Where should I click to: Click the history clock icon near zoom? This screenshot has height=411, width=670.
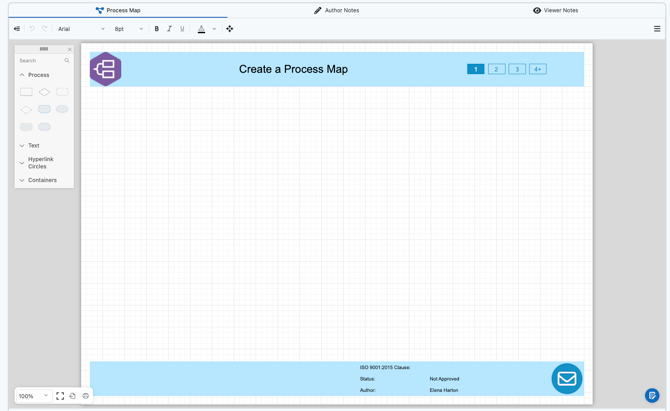tap(73, 396)
